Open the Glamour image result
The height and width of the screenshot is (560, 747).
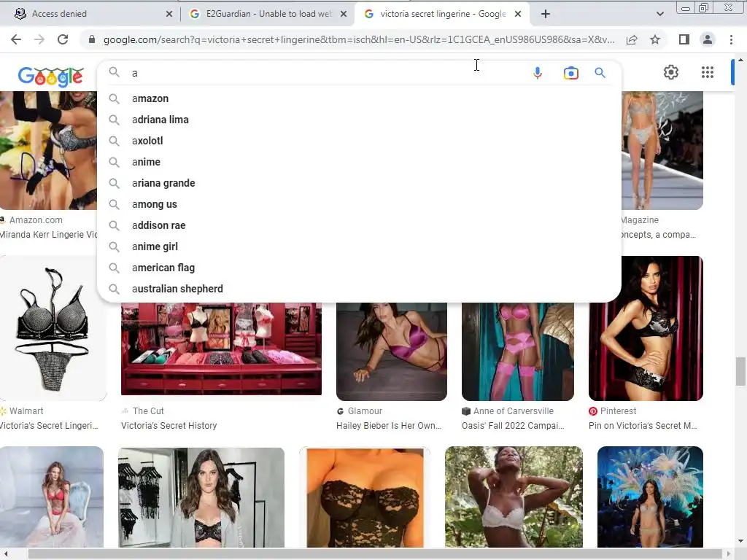392,351
